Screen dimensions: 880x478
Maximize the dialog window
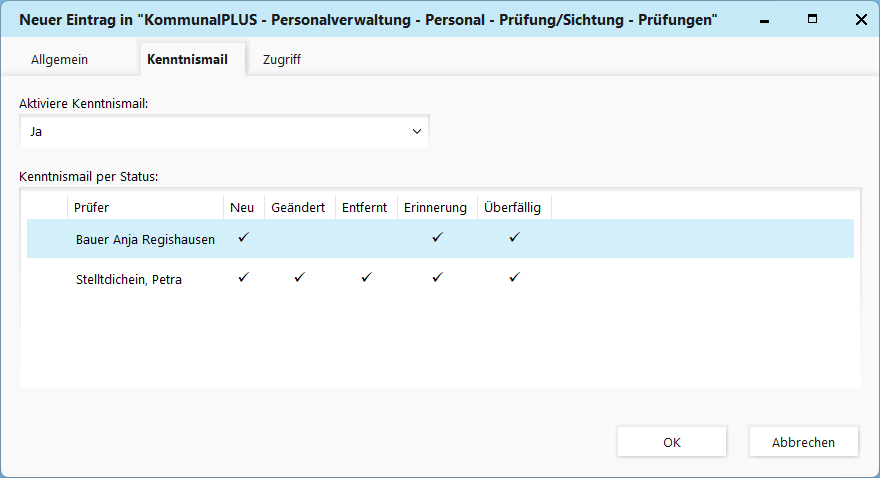(813, 19)
